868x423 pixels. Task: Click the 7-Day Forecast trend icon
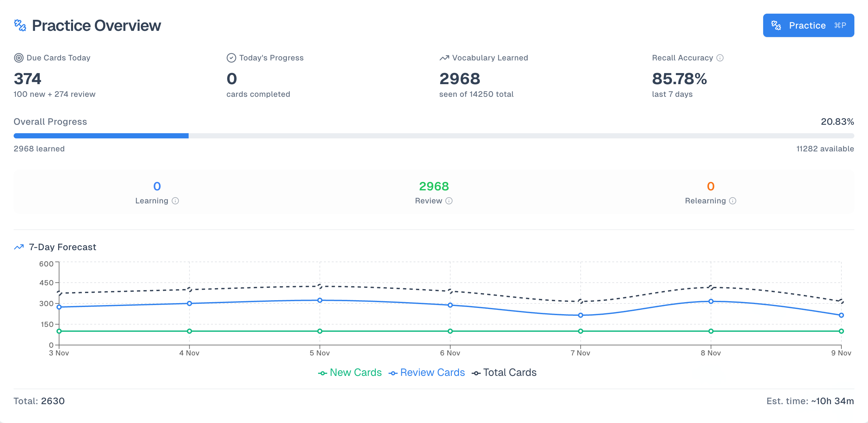(19, 247)
